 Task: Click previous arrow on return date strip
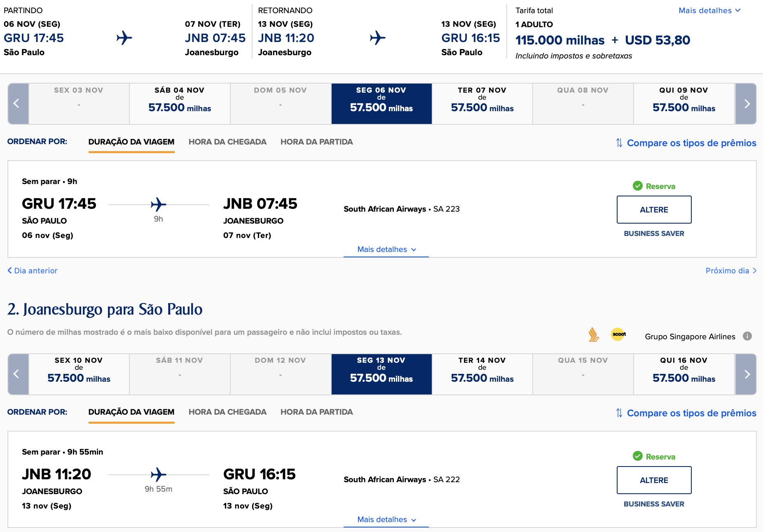(x=18, y=374)
